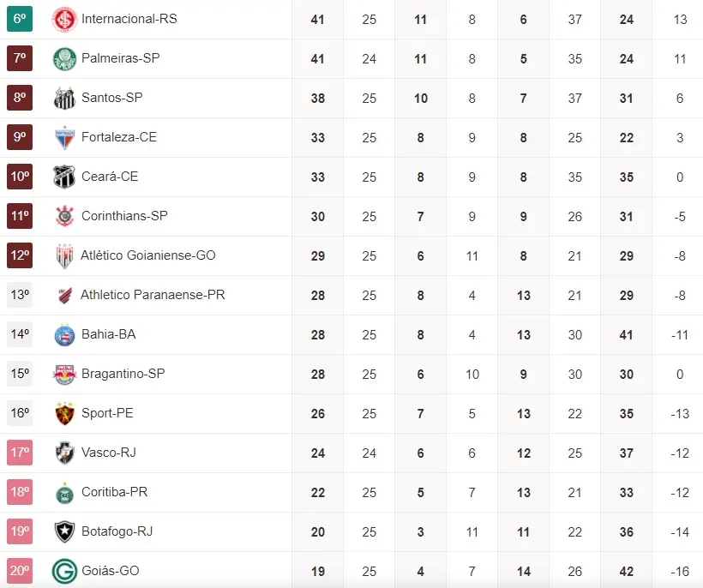Select the Santos-SP club logo
This screenshot has width=703, height=588.
(64, 98)
